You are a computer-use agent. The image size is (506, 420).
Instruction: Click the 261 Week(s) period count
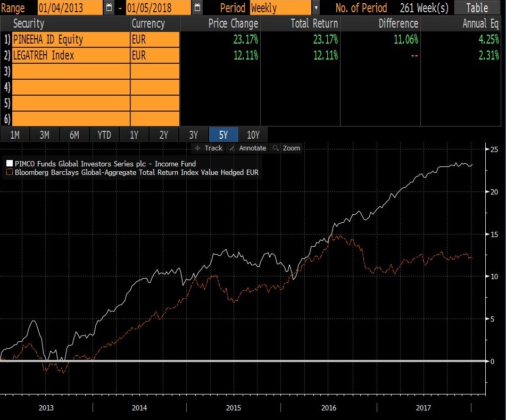424,8
